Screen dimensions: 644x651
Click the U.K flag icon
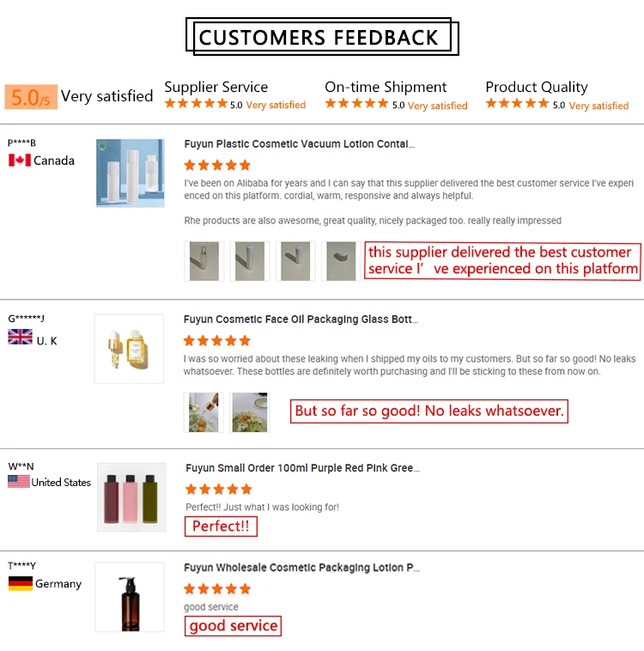tap(20, 338)
